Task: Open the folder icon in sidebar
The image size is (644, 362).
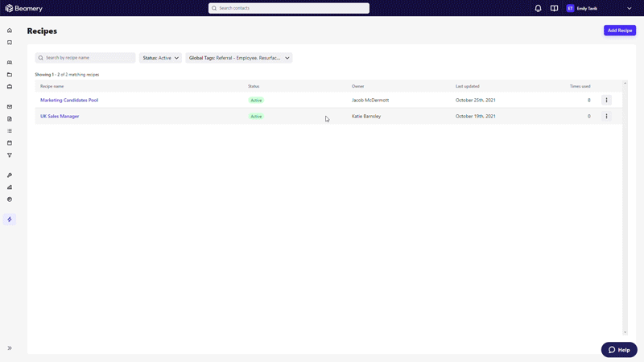Action: pyautogui.click(x=10, y=75)
